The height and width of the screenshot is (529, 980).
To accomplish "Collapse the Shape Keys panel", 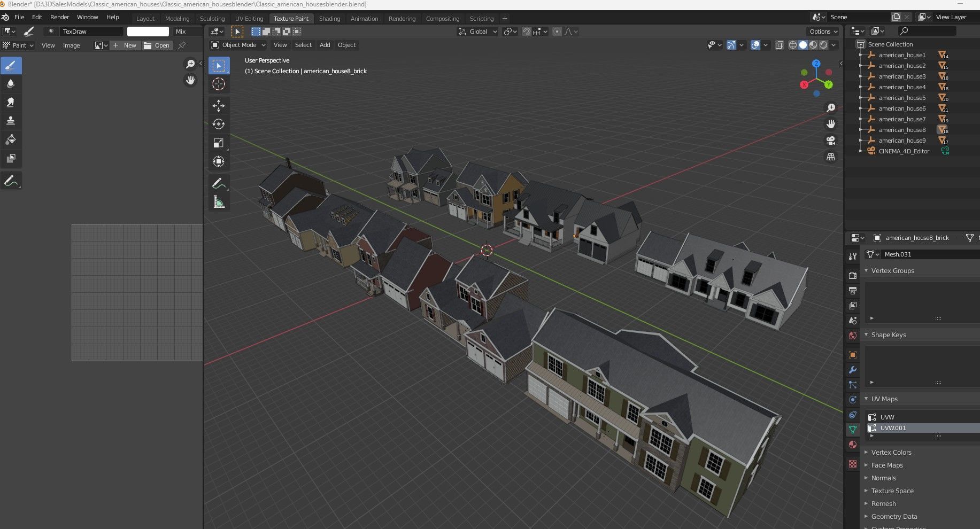I will (866, 335).
